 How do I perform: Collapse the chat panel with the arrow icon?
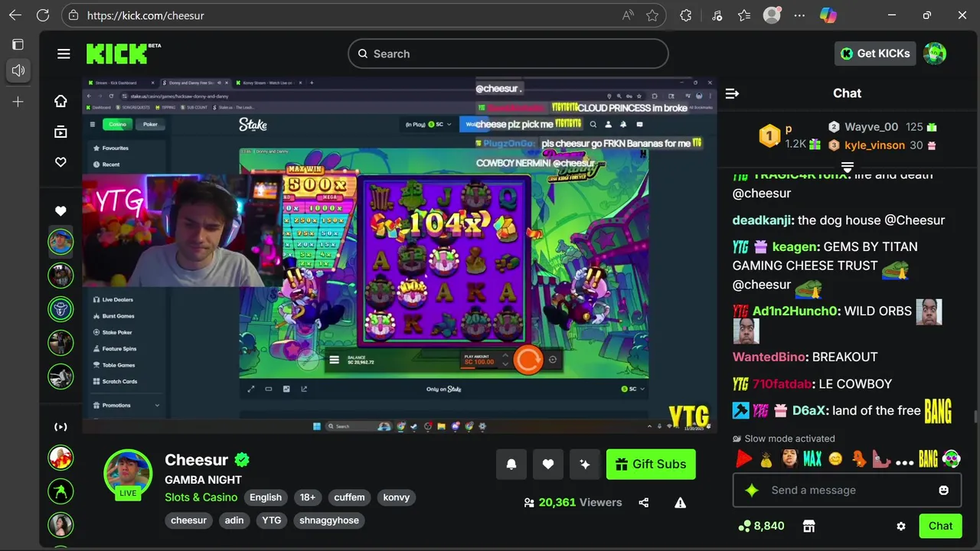(732, 93)
